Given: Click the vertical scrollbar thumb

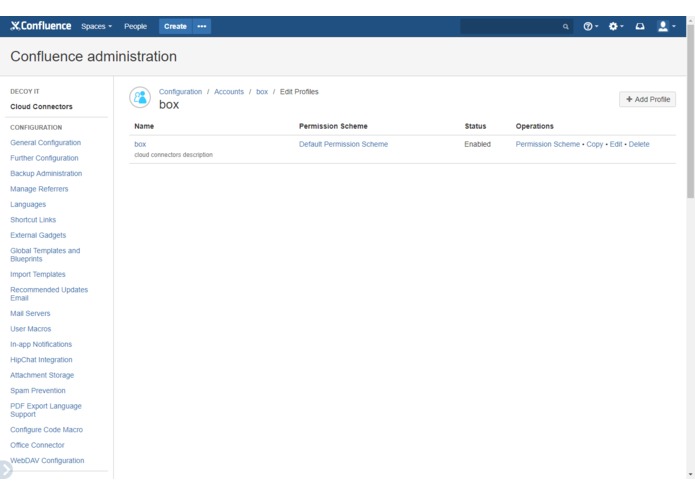Looking at the screenshot, I should coord(691,111).
